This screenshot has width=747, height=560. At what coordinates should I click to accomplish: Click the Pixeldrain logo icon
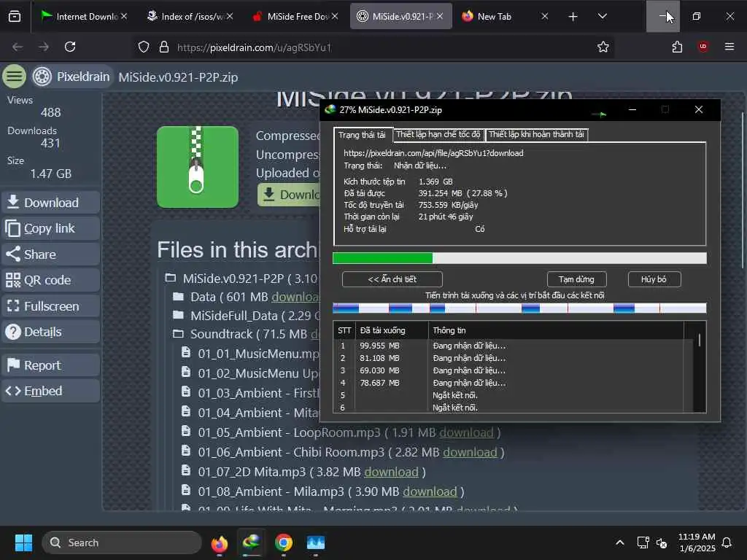[x=42, y=77]
